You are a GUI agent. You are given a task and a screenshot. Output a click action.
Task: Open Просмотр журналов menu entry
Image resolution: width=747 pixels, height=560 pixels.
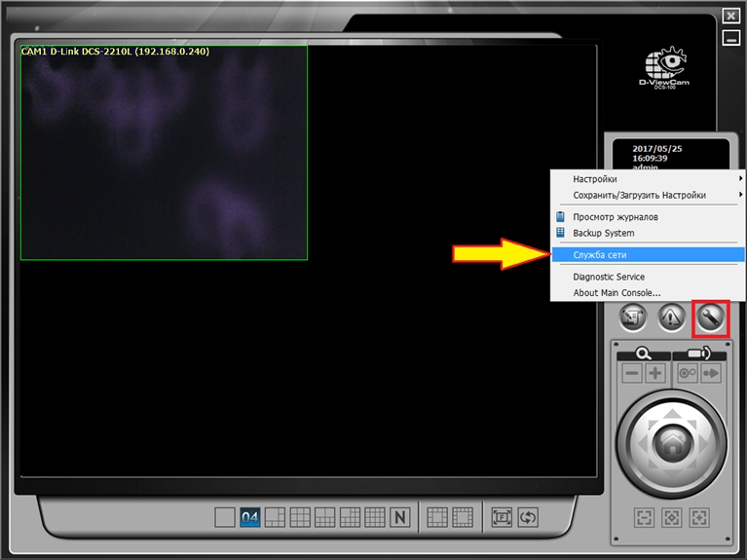tap(615, 216)
